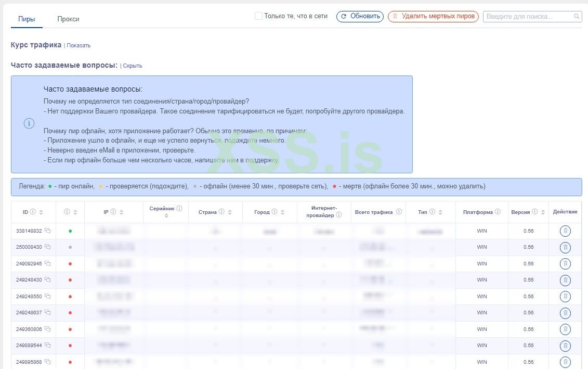Sort table by Страна column

pyautogui.click(x=230, y=212)
